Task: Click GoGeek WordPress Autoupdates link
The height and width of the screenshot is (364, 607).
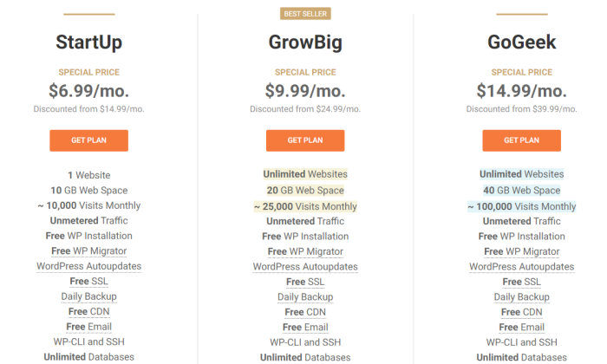Action: tap(522, 267)
